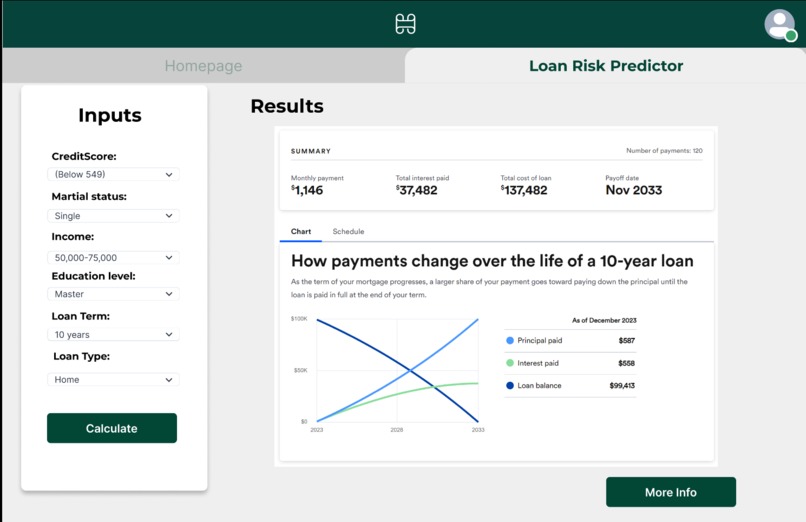The width and height of the screenshot is (806, 522).
Task: Expand the Loan Term dropdown
Action: pyautogui.click(x=113, y=334)
